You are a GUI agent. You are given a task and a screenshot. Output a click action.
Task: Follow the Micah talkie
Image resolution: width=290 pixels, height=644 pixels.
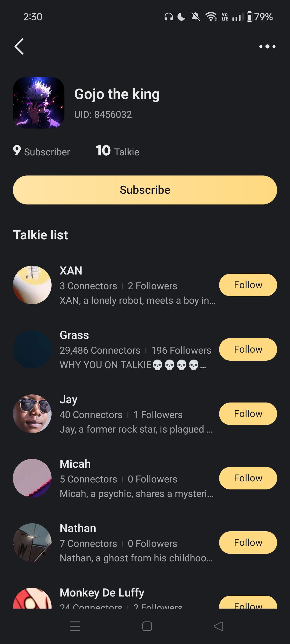tap(248, 478)
